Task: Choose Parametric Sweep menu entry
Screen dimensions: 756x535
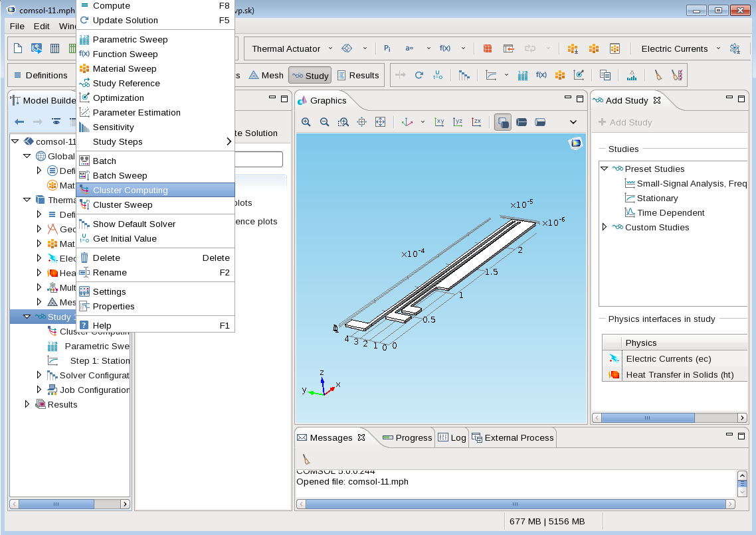Action: coord(130,40)
